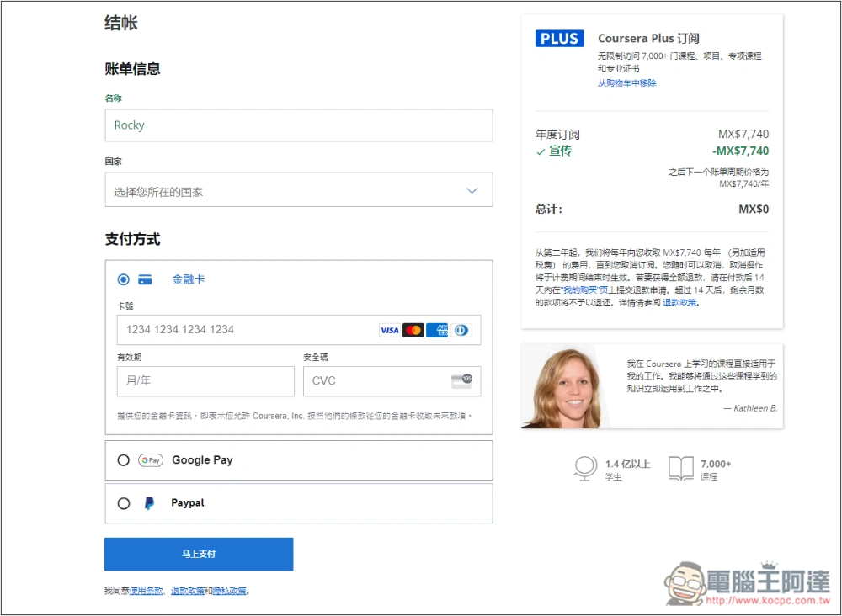Click the green checkmark beside 宣传

tap(541, 151)
